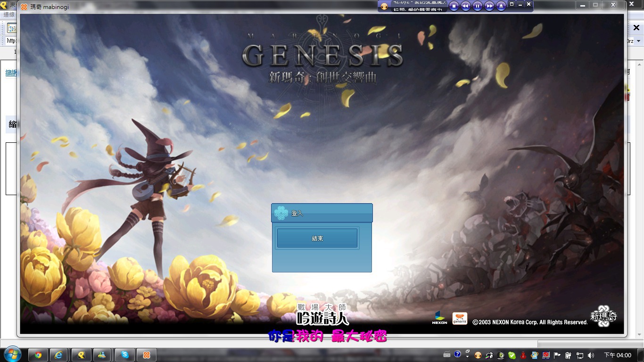Click the blue help question mark tray icon
Viewport: 644px width, 362px height.
pyautogui.click(x=457, y=354)
